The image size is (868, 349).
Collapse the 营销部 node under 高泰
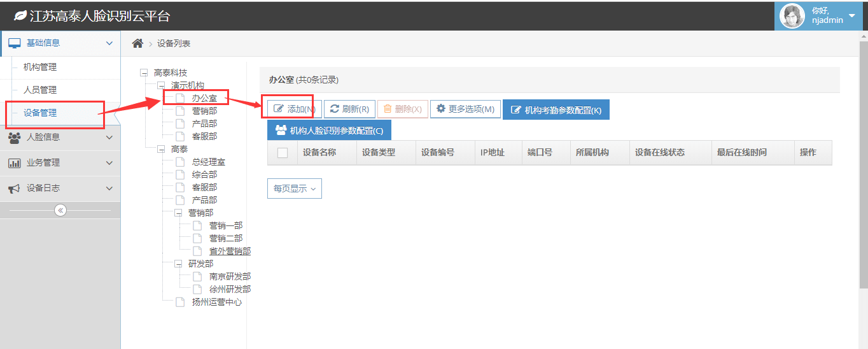point(178,213)
